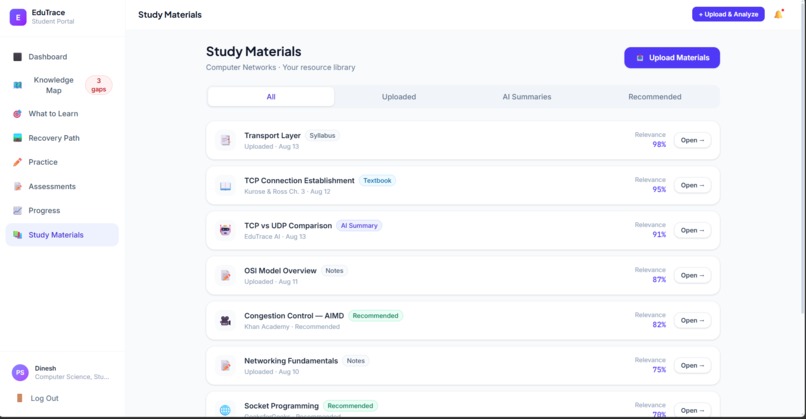Click the Assessments sidebar icon
This screenshot has height=419, width=806.
coord(17,186)
